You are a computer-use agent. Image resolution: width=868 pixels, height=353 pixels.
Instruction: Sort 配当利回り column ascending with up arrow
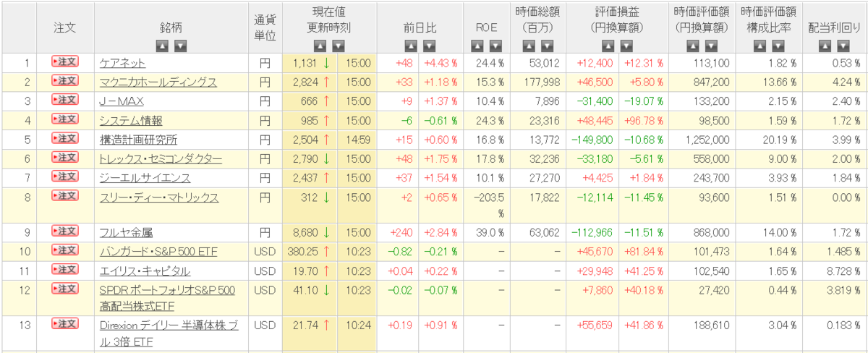click(825, 46)
